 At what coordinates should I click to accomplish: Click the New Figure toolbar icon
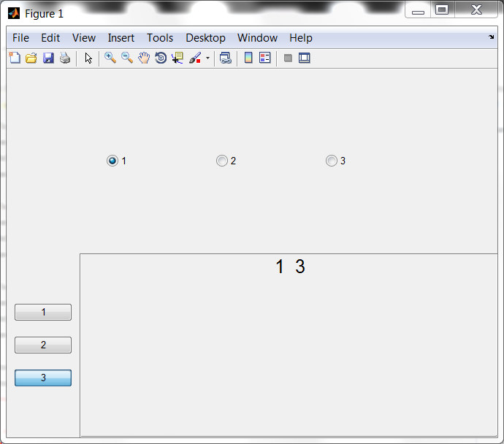(15, 58)
